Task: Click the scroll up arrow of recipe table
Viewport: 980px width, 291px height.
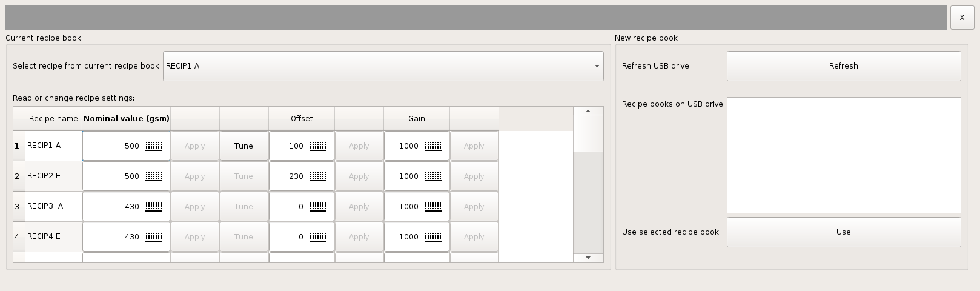Action: click(x=588, y=111)
